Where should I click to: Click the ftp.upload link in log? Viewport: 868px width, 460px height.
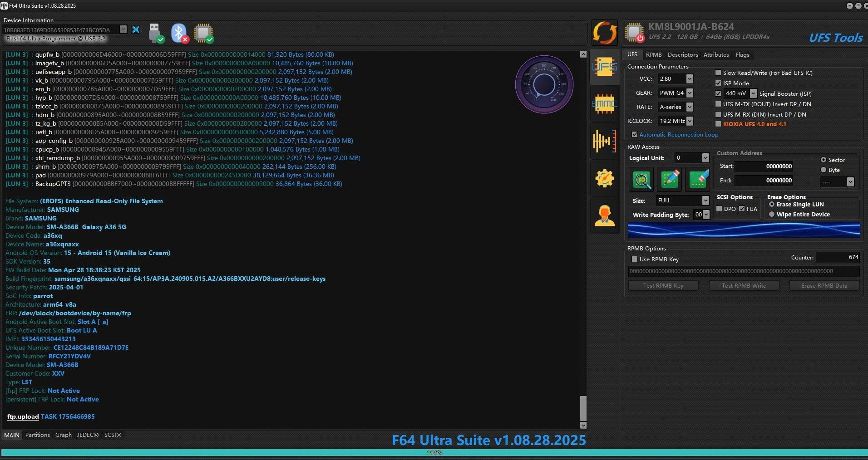(x=23, y=416)
